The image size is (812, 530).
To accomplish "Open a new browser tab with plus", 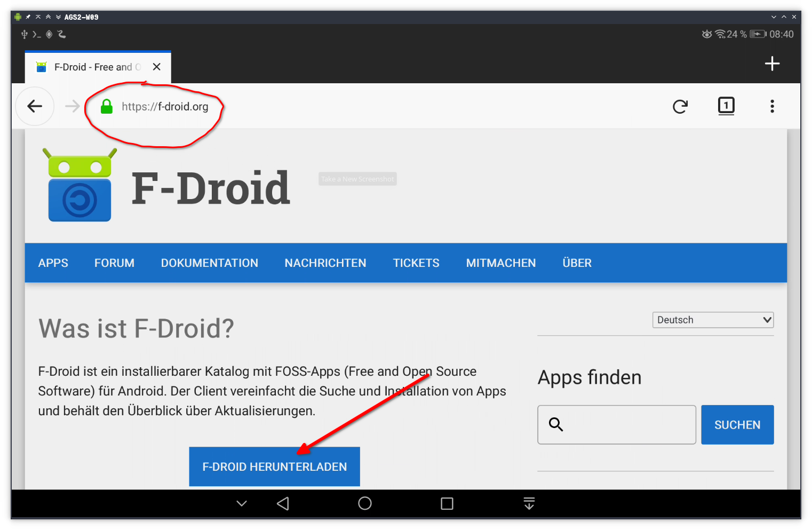I will (772, 64).
